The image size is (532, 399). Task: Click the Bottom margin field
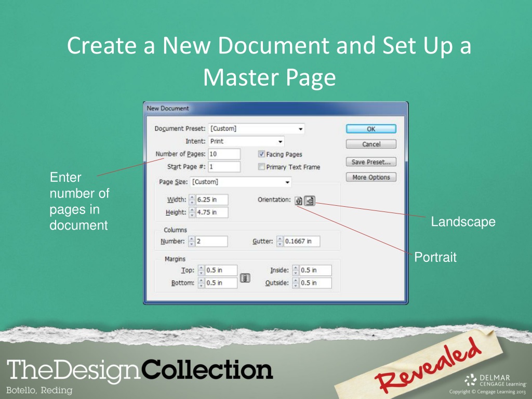(221, 283)
